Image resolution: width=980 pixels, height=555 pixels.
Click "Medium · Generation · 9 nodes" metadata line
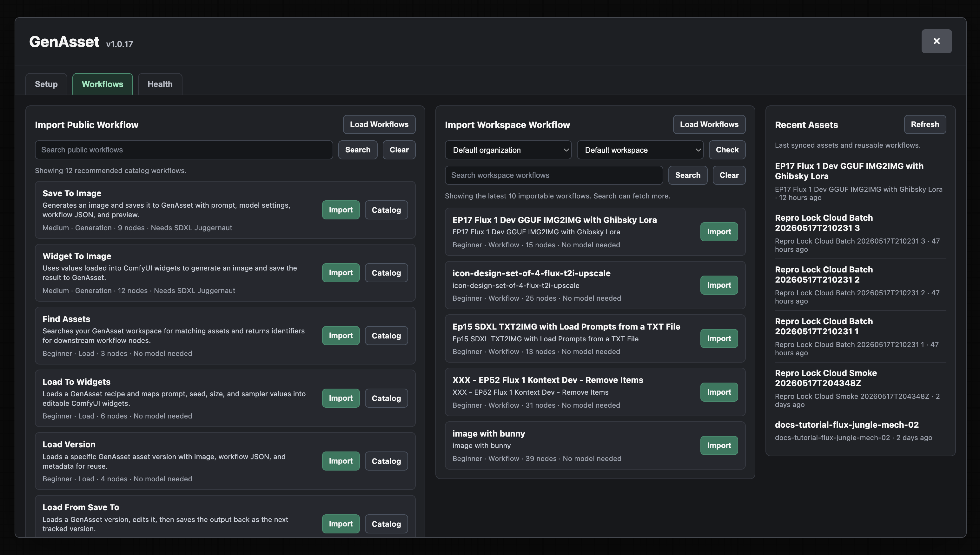point(137,228)
